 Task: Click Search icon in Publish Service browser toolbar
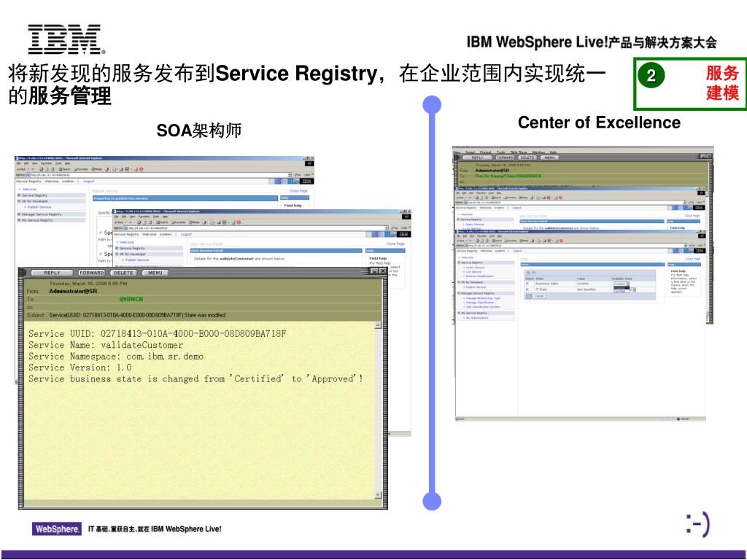point(64,169)
